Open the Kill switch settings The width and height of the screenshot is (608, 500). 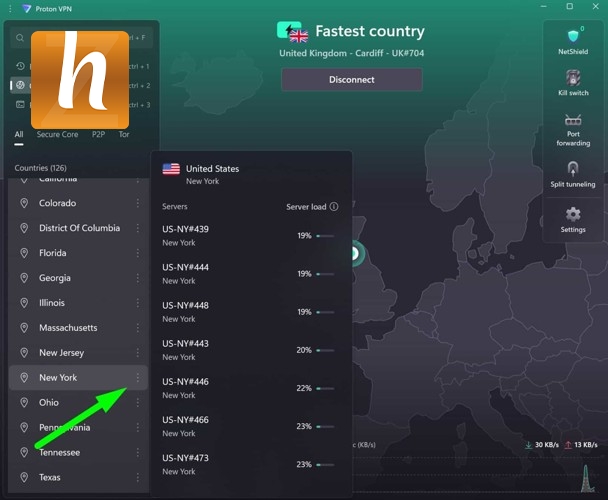tap(573, 78)
